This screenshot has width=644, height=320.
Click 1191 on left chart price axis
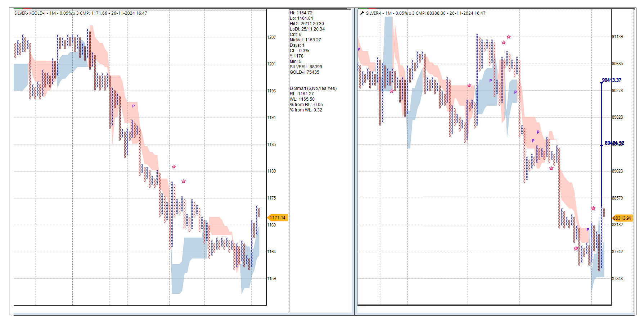(x=271, y=118)
